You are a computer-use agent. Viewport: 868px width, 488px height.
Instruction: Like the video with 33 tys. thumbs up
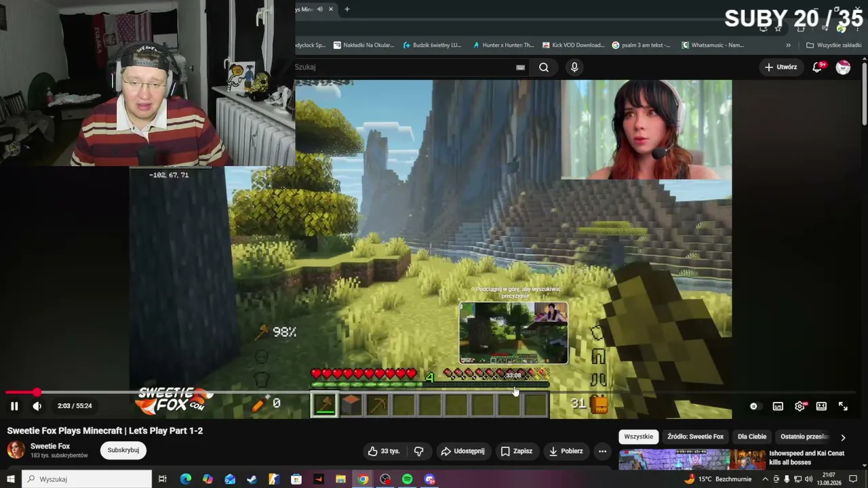(384, 451)
